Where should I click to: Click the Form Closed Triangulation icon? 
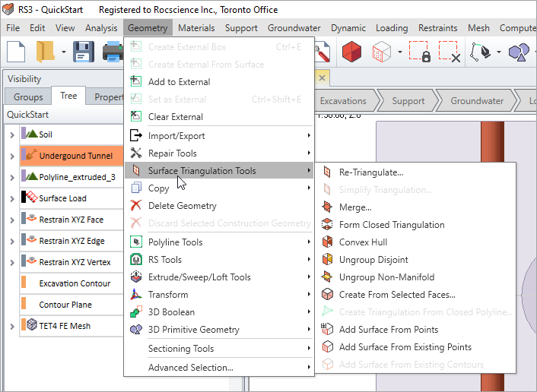(327, 224)
